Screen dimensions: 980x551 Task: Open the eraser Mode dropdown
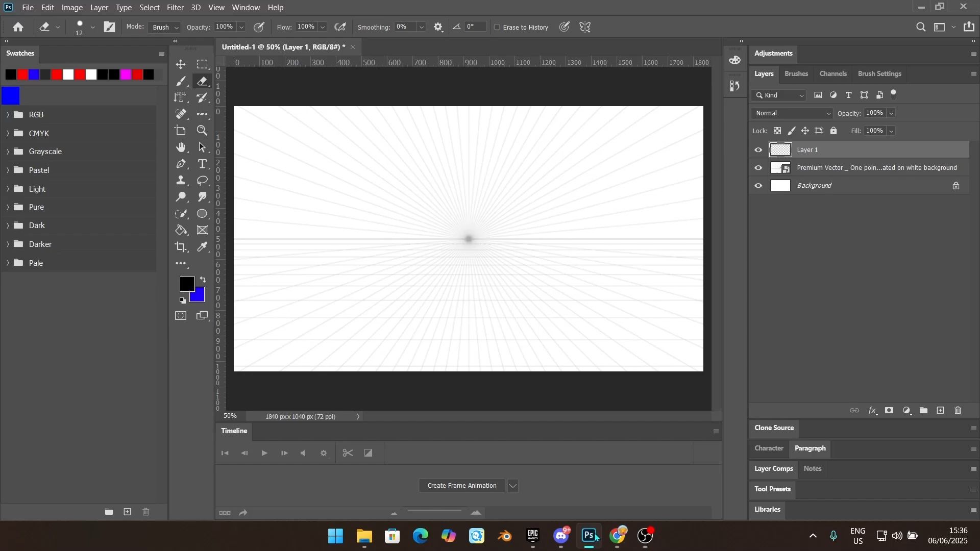tap(164, 27)
